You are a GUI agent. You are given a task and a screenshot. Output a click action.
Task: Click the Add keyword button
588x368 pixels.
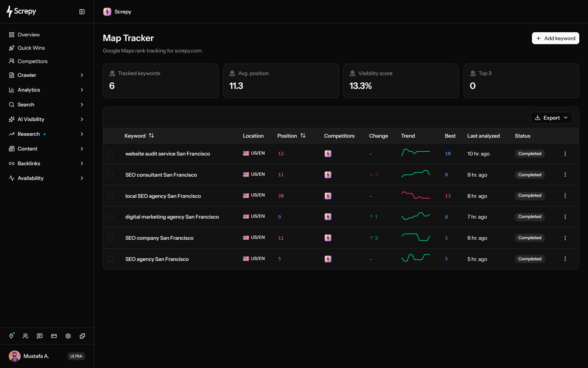(x=555, y=38)
